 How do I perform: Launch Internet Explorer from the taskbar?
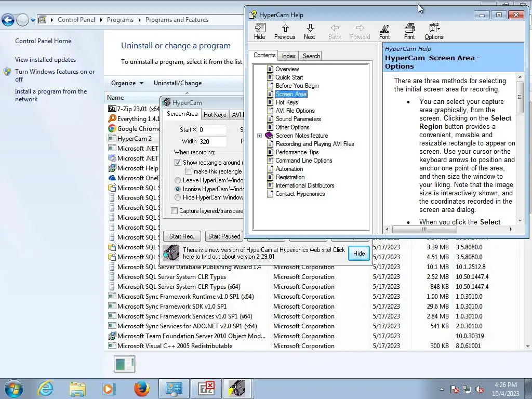click(45, 389)
